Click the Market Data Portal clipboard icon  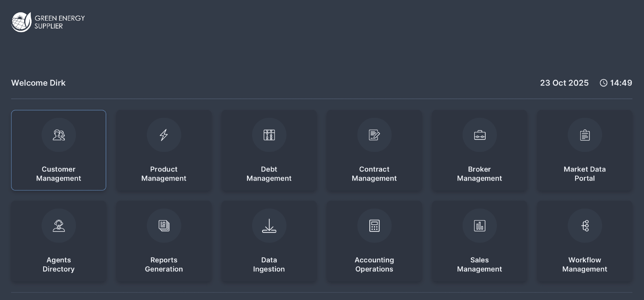tap(585, 135)
